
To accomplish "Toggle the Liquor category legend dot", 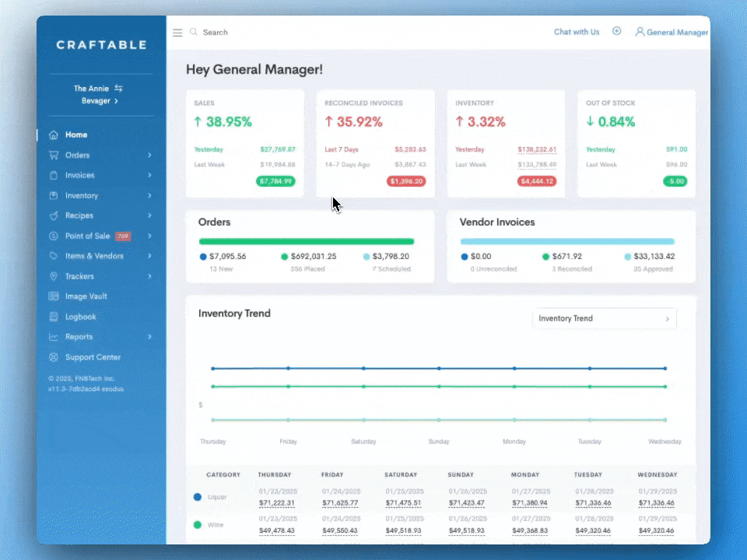I will point(198,497).
